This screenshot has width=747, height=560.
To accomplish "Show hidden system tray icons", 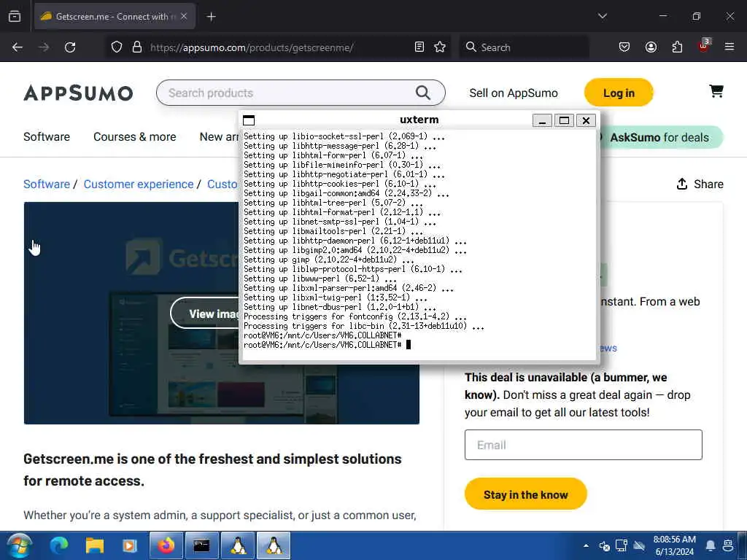I will point(586,545).
